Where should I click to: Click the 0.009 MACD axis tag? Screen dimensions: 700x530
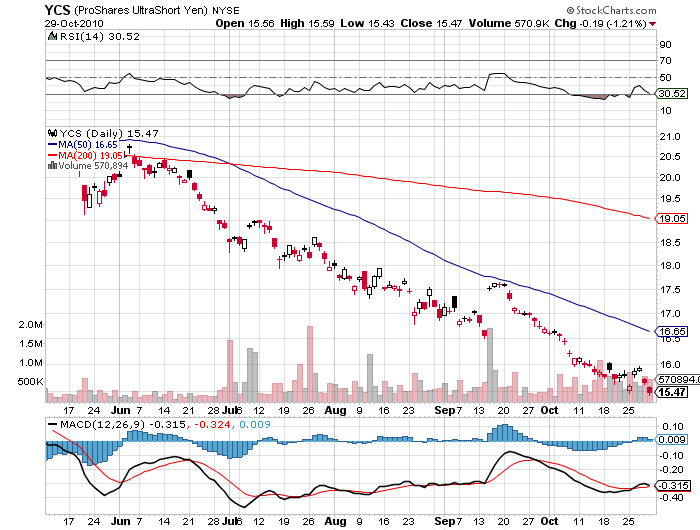[x=672, y=440]
